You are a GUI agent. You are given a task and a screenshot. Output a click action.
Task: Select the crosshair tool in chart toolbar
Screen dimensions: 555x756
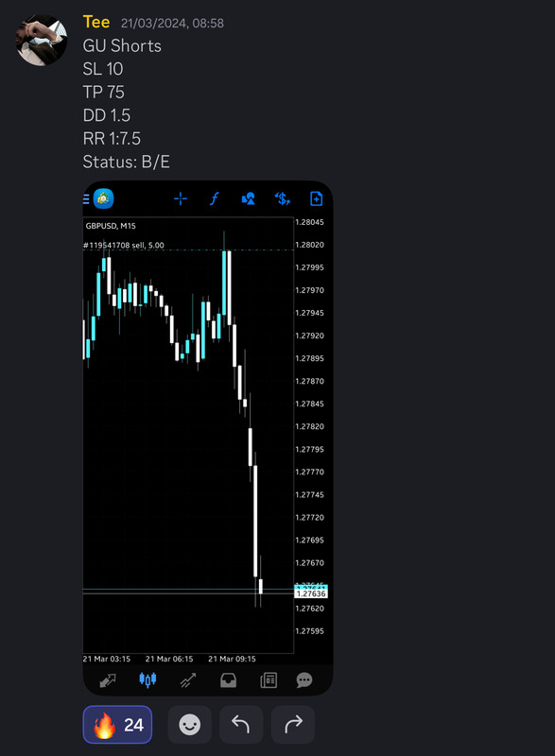[x=181, y=198]
